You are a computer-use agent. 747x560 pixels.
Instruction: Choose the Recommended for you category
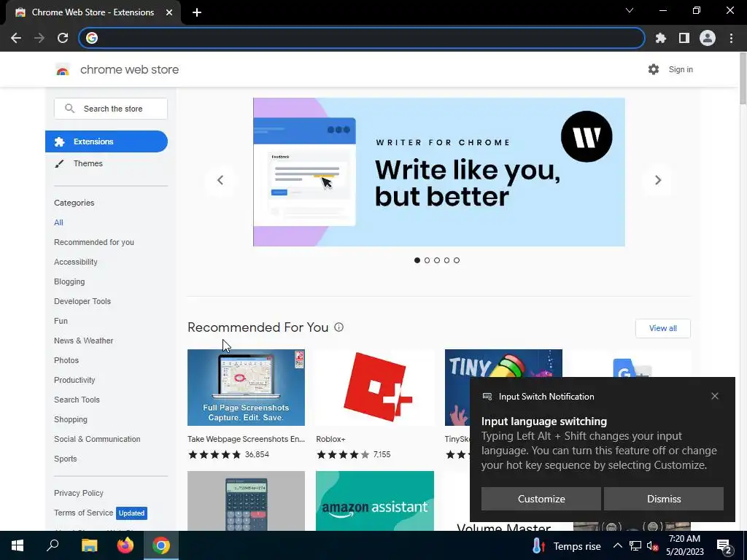tap(94, 242)
